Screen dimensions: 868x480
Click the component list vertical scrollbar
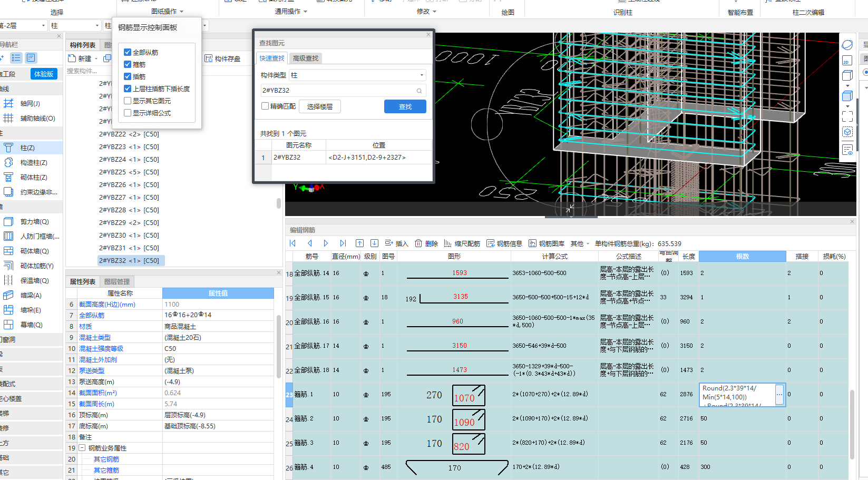[278, 203]
